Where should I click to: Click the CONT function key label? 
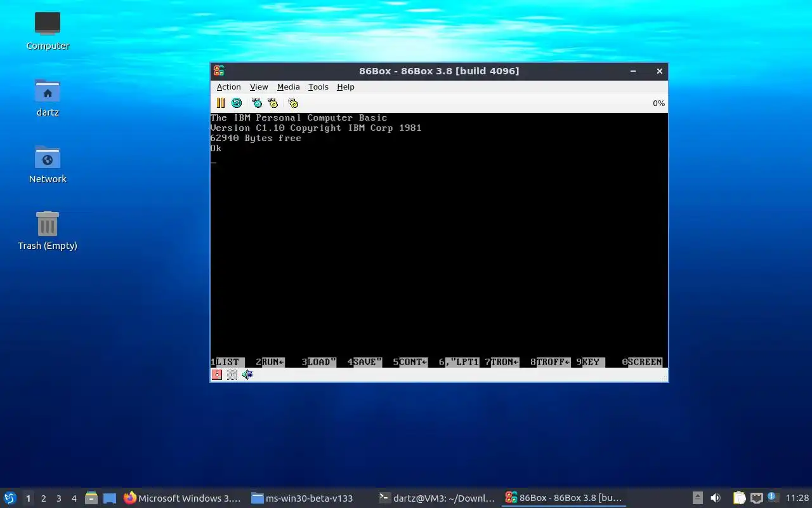coord(413,362)
